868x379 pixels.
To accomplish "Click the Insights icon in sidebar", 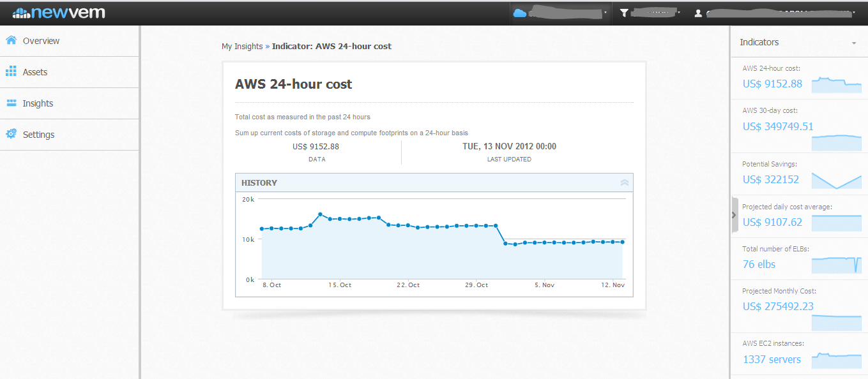I will pyautogui.click(x=11, y=103).
